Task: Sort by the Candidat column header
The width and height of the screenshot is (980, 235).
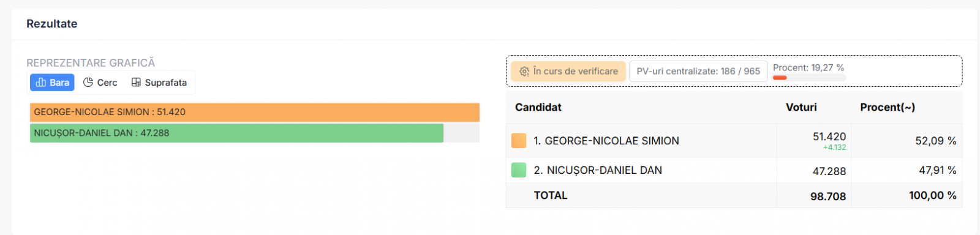Action: click(x=538, y=107)
